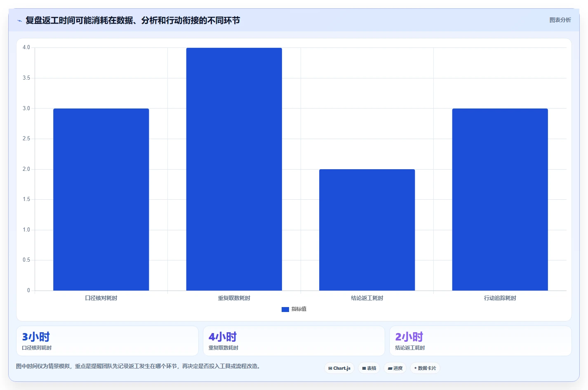The image size is (588, 390).
Task: Click the 图表分析 label in header
Action: coord(560,20)
